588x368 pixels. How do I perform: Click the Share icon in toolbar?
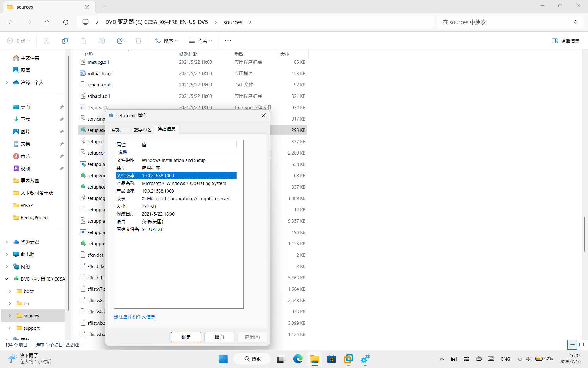(120, 41)
